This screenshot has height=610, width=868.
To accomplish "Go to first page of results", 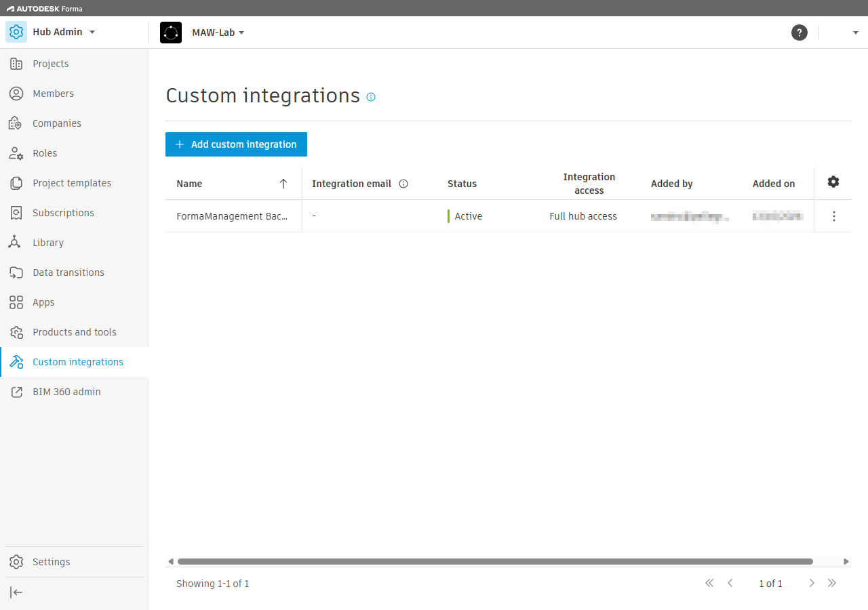I will [709, 583].
